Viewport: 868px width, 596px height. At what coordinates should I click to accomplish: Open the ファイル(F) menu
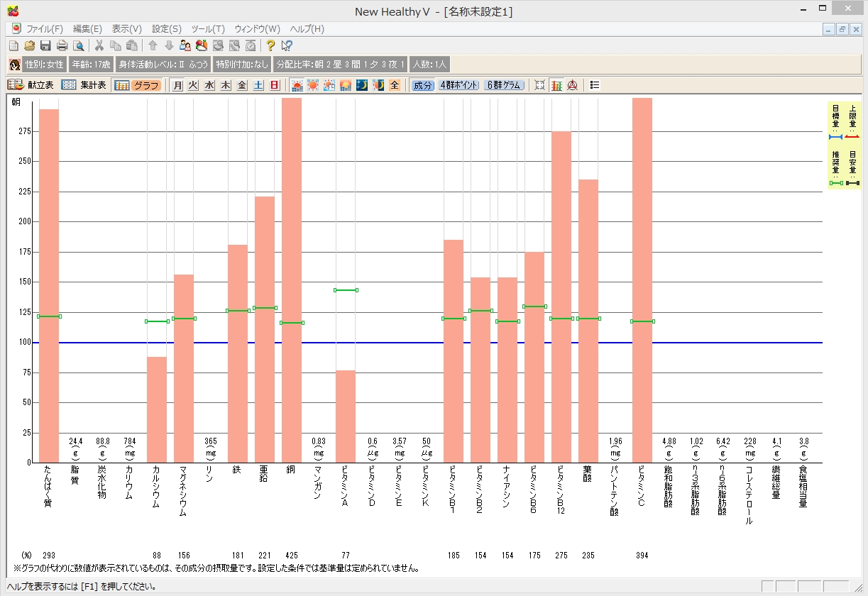tap(45, 29)
